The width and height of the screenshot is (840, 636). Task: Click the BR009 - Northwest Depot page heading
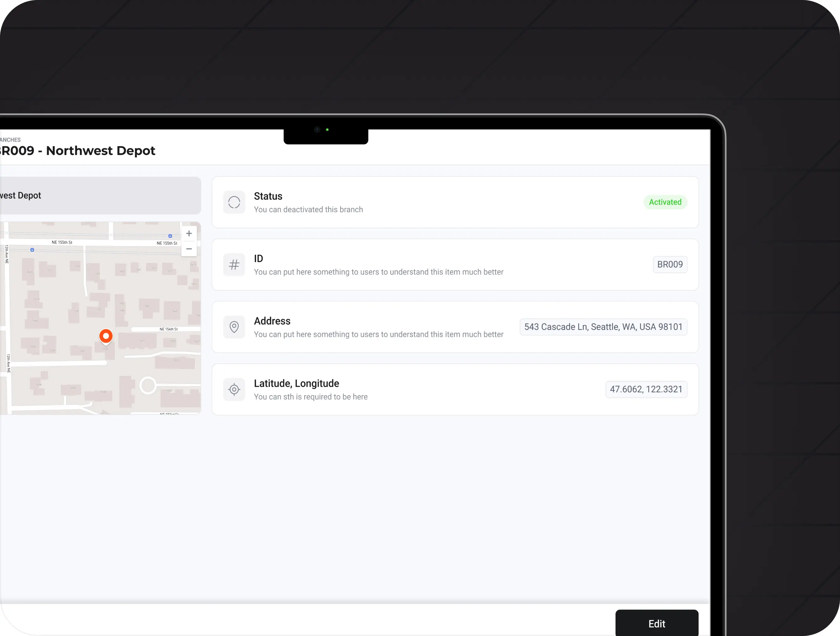coord(78,151)
